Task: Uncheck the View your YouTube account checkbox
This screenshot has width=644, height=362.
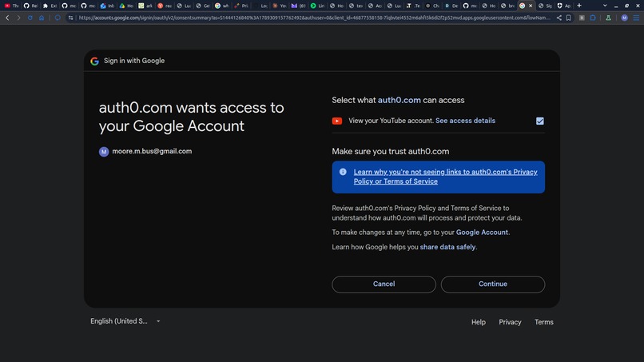Action: [x=539, y=121]
